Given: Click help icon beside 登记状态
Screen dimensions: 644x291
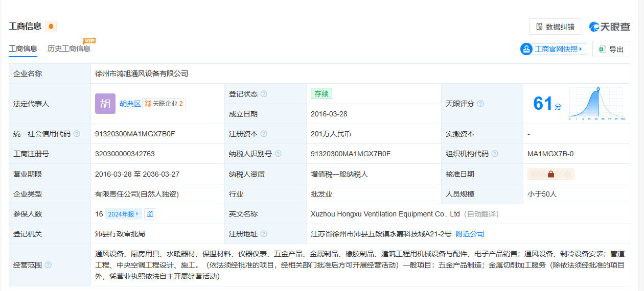Looking at the screenshot, I should pyautogui.click(x=264, y=94).
